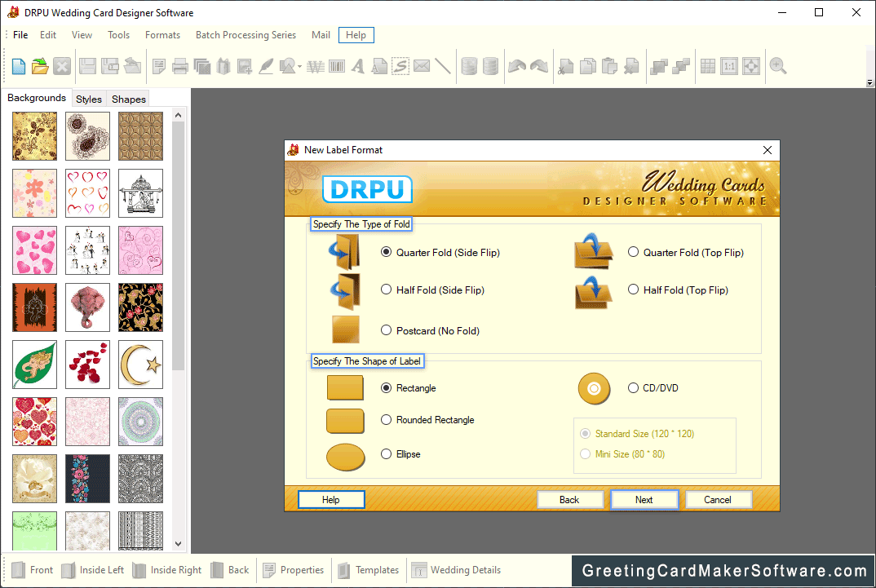Click the Open folder toolbar icon
This screenshot has height=588, width=876.
point(39,66)
